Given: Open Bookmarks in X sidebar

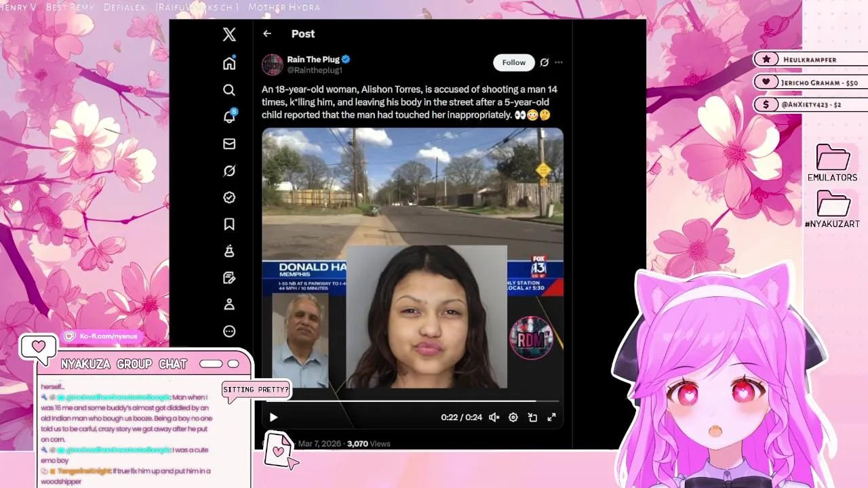Looking at the screenshot, I should pyautogui.click(x=229, y=224).
